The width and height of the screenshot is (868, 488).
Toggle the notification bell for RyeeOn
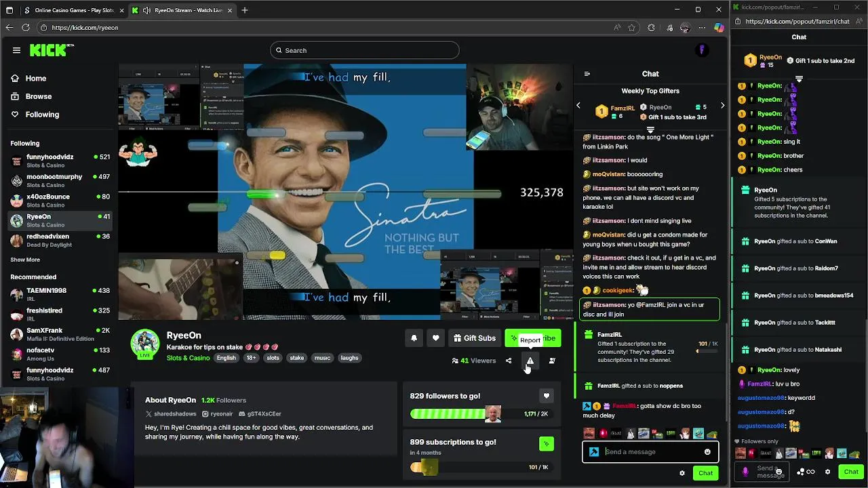(414, 338)
